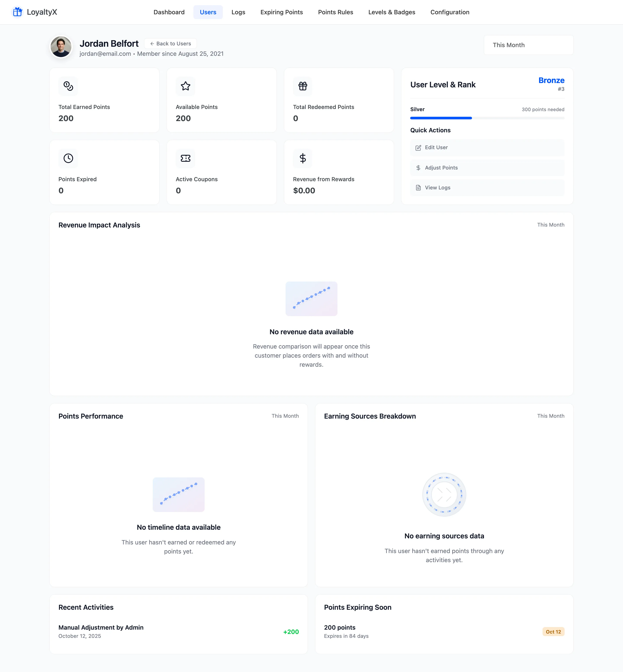Click the earning sources donut placeholder
623x672 pixels.
(x=444, y=494)
